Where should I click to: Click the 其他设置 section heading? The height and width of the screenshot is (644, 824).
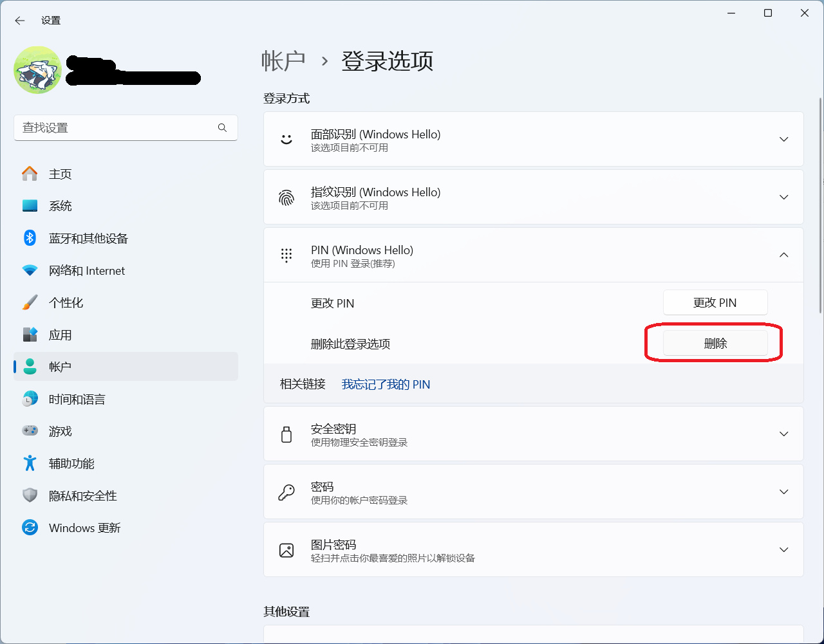[286, 612]
